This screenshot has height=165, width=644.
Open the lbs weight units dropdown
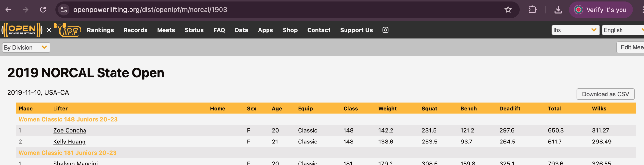tap(575, 30)
